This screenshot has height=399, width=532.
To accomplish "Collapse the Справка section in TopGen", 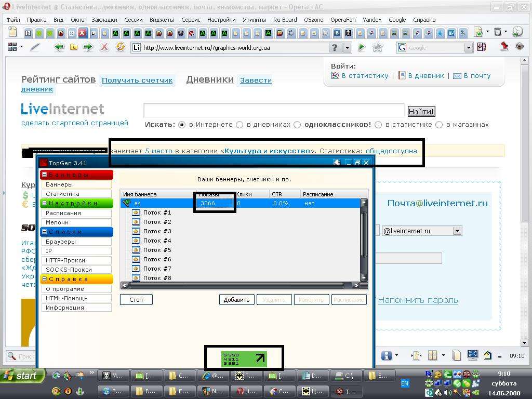I will [45, 279].
